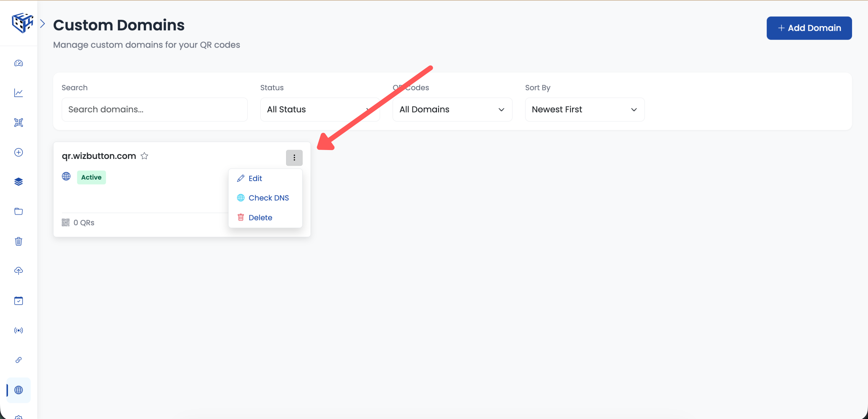The width and height of the screenshot is (868, 419).
Task: Change sorting via the Newest First dropdown
Action: (x=584, y=109)
